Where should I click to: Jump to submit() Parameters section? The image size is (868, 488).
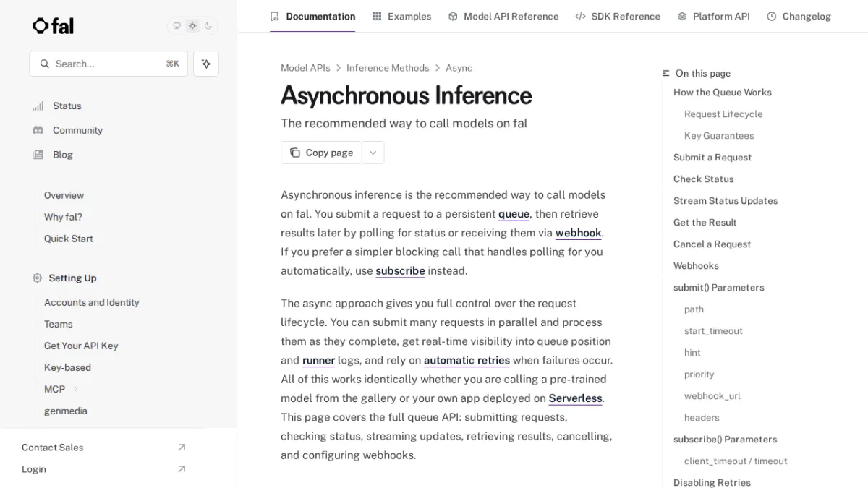[x=718, y=288]
